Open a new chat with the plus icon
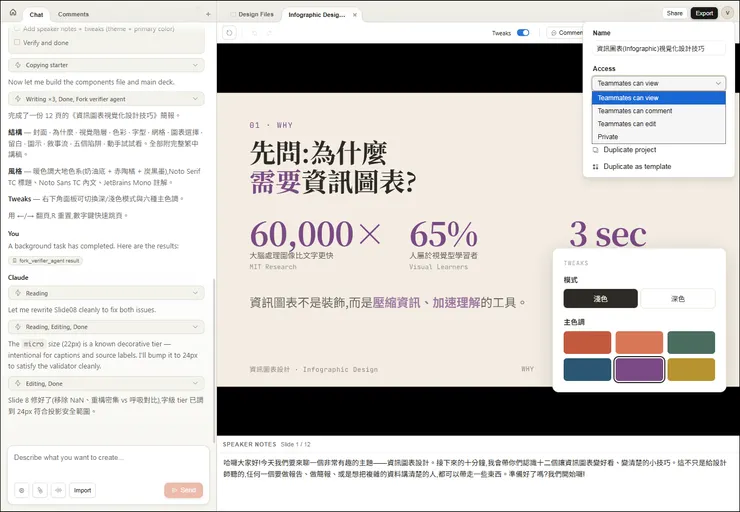 tap(208, 14)
